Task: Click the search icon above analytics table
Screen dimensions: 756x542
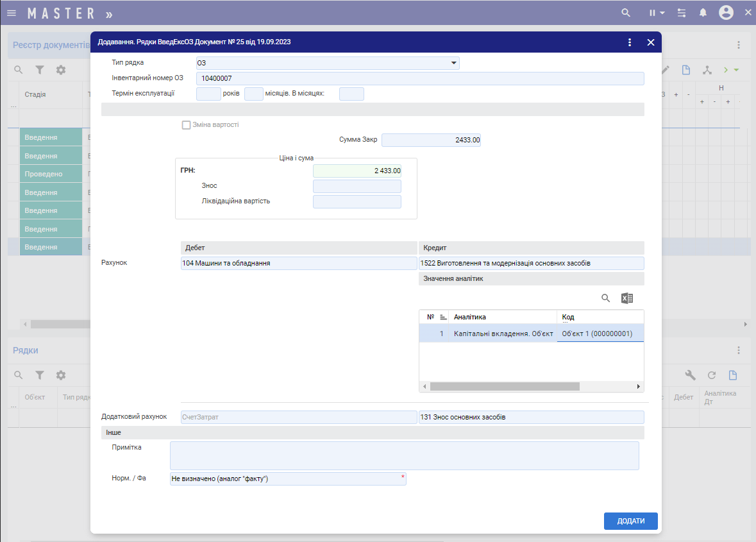Action: [x=605, y=298]
